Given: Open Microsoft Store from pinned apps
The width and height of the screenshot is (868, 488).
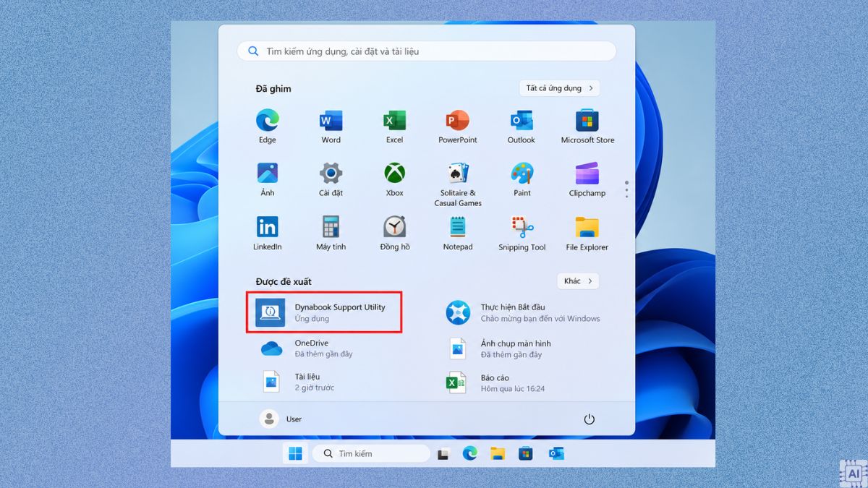Looking at the screenshot, I should pyautogui.click(x=587, y=127).
